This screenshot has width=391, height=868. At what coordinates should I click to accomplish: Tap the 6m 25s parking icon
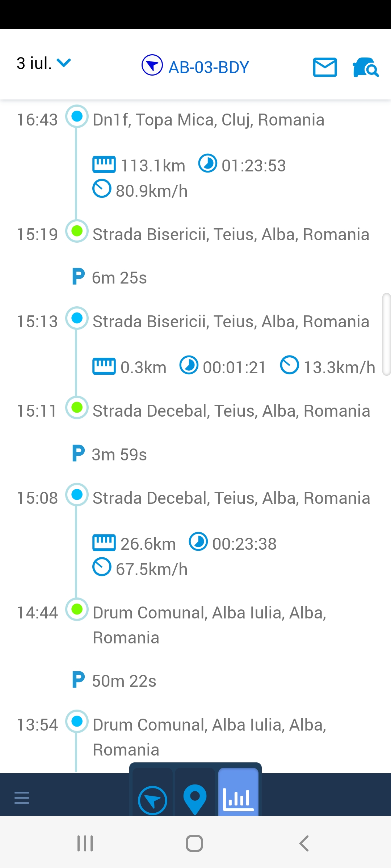(x=79, y=277)
